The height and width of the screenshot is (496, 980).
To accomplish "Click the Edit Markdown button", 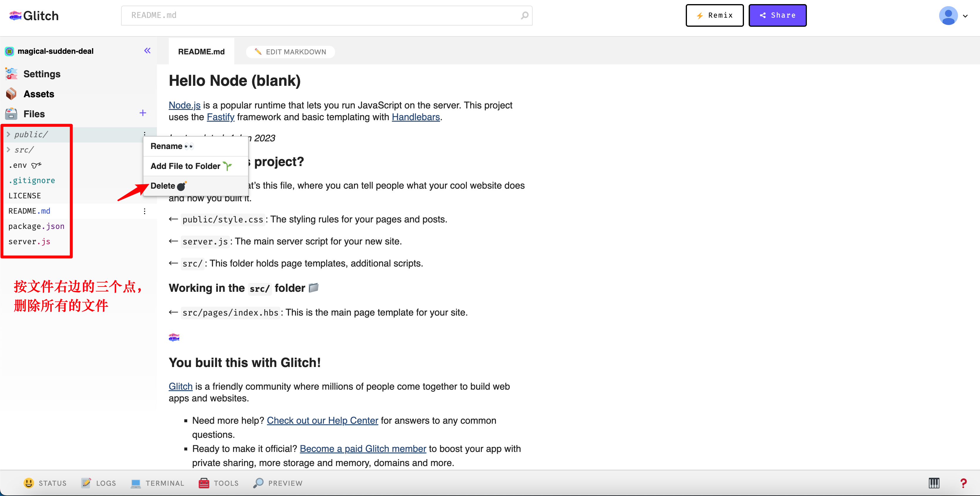I will tap(290, 52).
